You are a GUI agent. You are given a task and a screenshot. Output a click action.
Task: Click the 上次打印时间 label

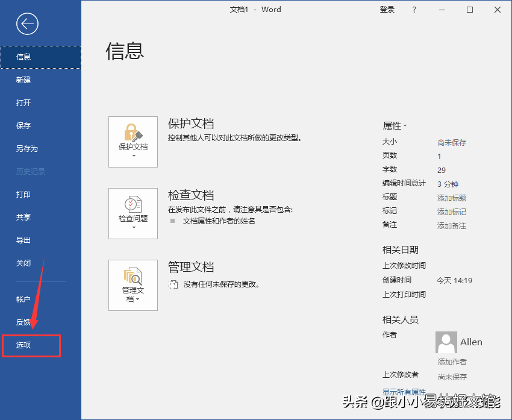click(x=404, y=295)
